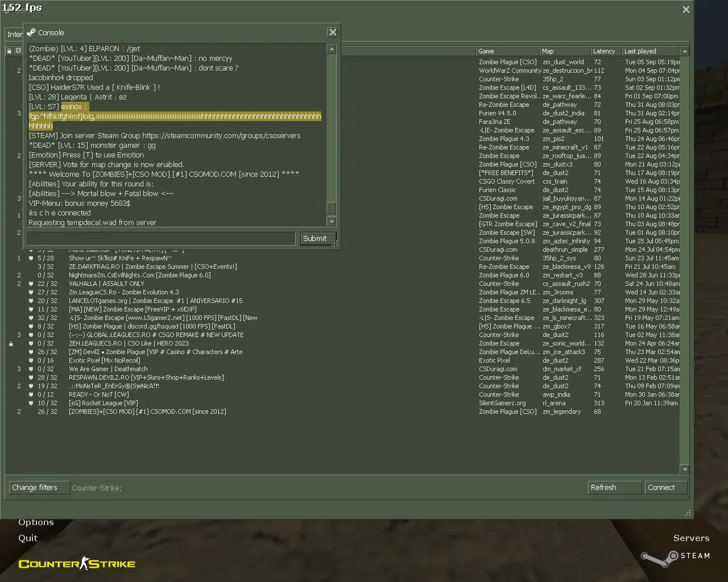Click the Steam Group link line in console
The image size is (728, 582).
click(x=164, y=136)
